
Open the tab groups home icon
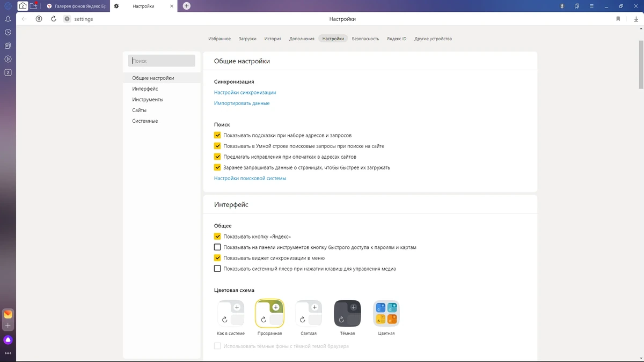pyautogui.click(x=23, y=6)
